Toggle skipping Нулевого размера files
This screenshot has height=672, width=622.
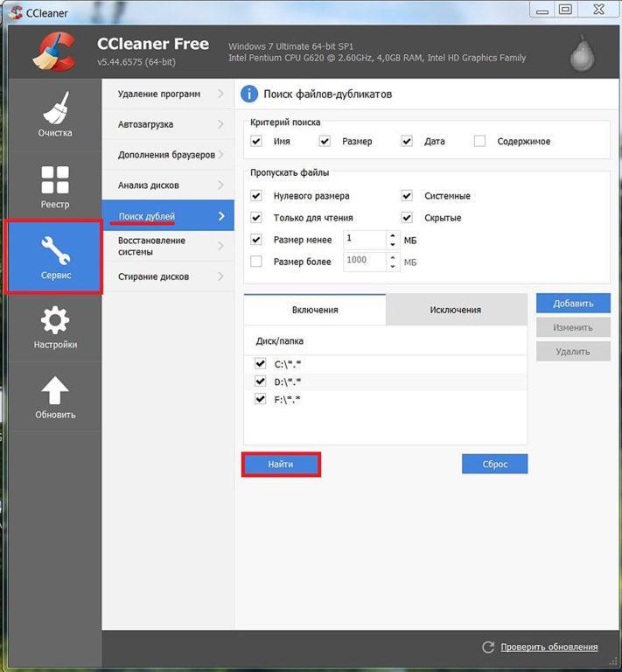[x=256, y=196]
